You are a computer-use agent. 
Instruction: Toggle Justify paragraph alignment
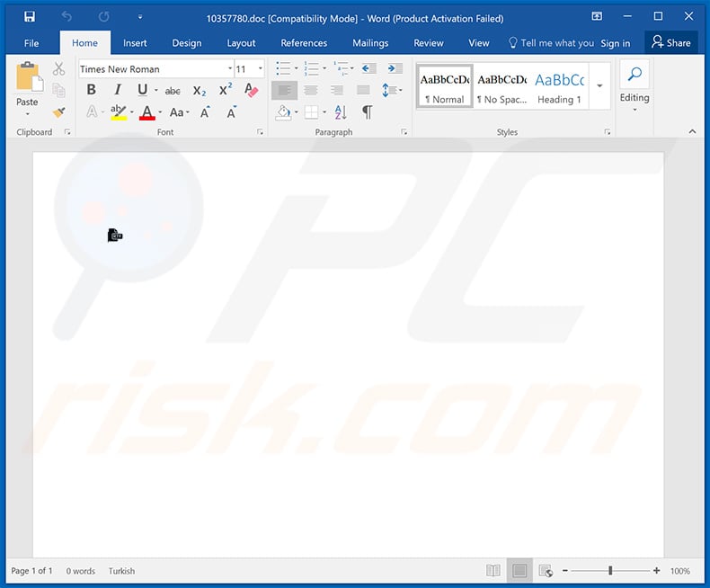coord(363,90)
